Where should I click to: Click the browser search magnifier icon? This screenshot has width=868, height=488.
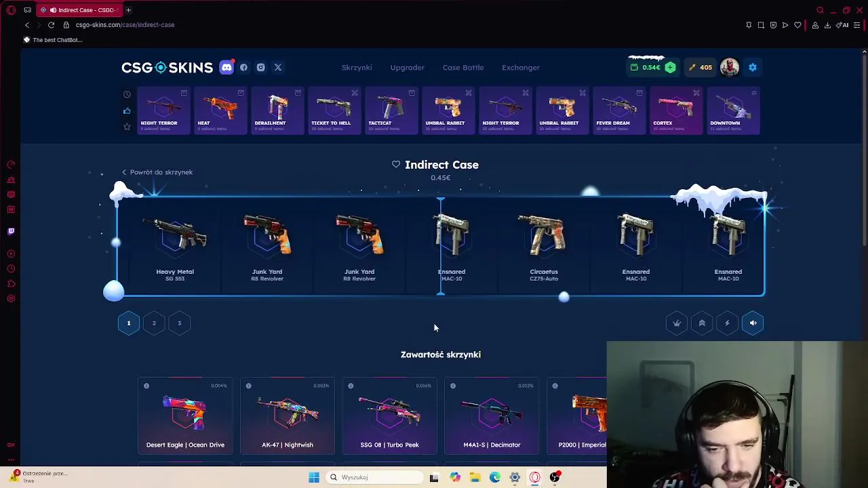pos(821,10)
